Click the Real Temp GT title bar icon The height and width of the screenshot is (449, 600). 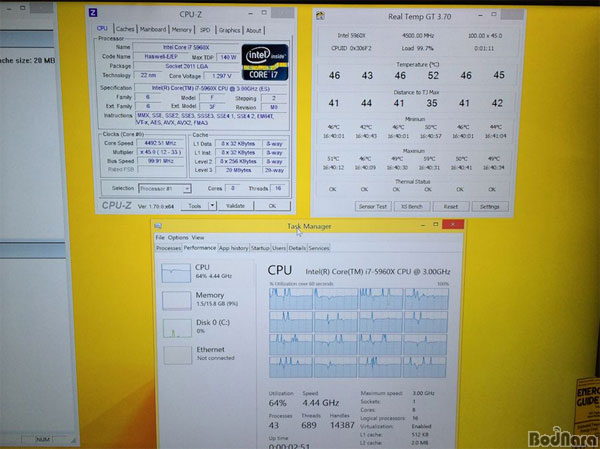coord(321,16)
